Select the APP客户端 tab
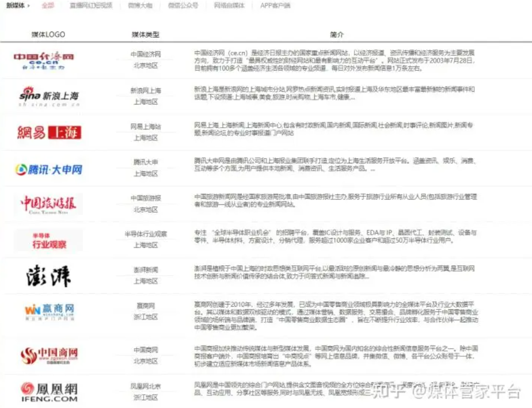 click(x=275, y=5)
